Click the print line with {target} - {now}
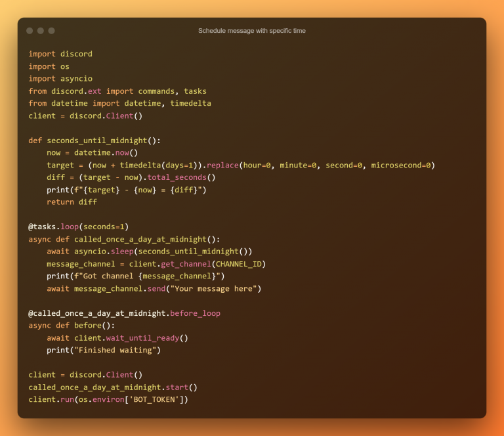Image resolution: width=504 pixels, height=436 pixels. click(x=126, y=190)
